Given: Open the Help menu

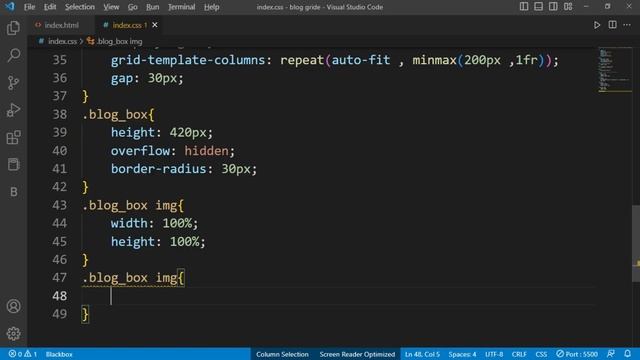Looking at the screenshot, I should click(x=211, y=7).
